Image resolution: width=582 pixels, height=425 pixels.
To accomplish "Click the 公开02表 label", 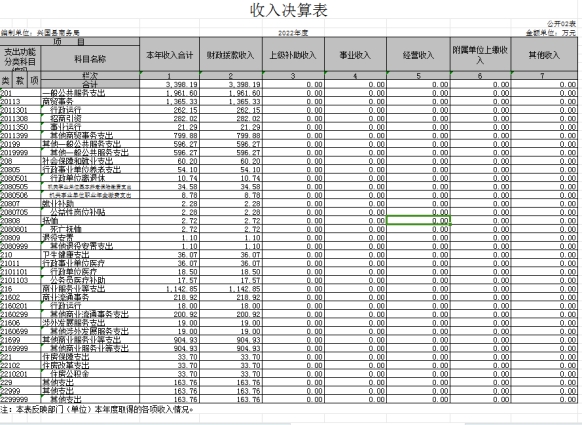I will [561, 24].
